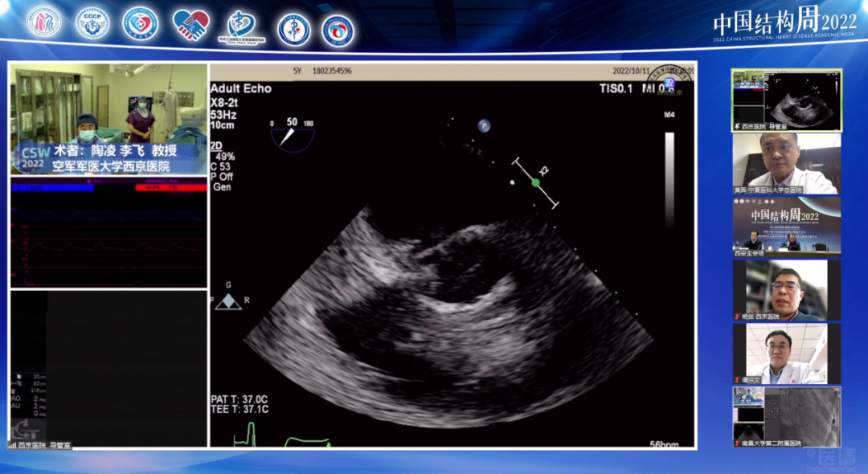Image resolution: width=868 pixels, height=474 pixels.
Task: Select the Xijing catheter room video thumbnail
Action: [786, 100]
